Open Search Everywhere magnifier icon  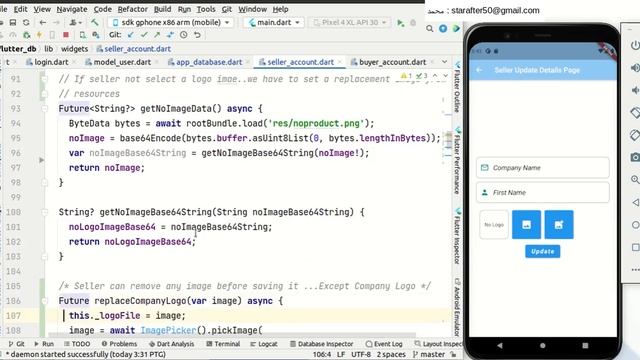(x=430, y=29)
